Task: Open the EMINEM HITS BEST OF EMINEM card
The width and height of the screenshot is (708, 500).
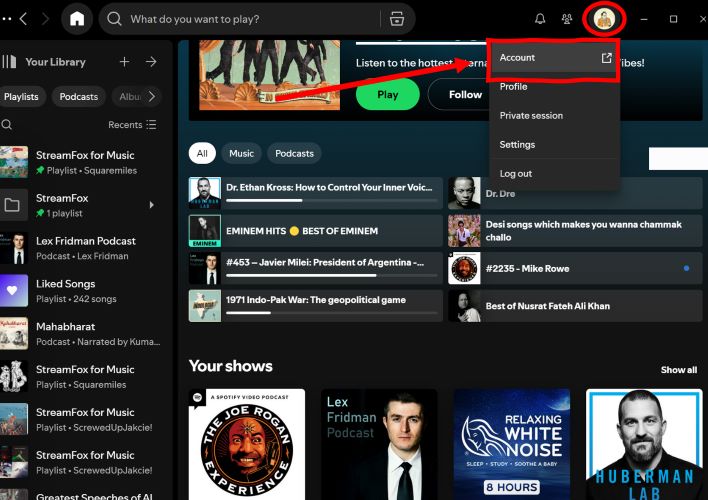Action: 316,231
